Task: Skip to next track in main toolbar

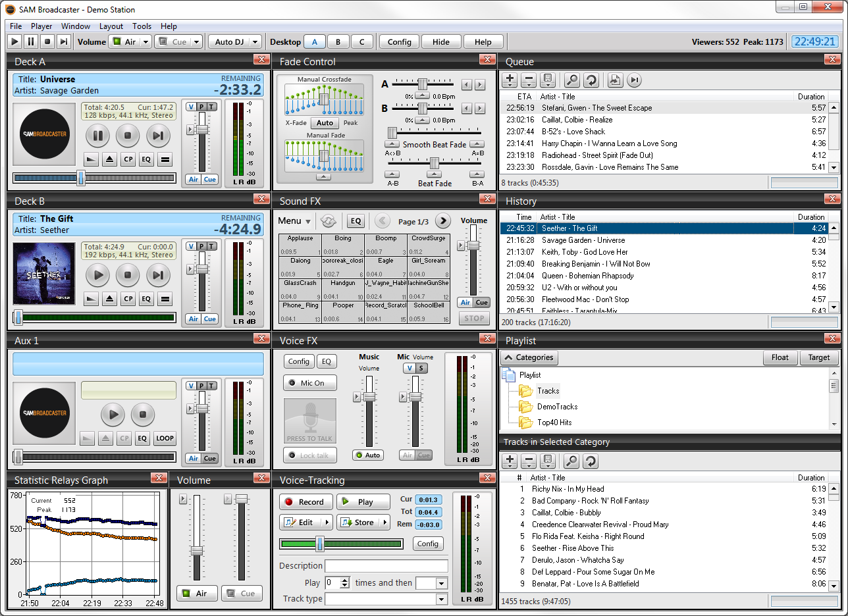Action: tap(63, 41)
